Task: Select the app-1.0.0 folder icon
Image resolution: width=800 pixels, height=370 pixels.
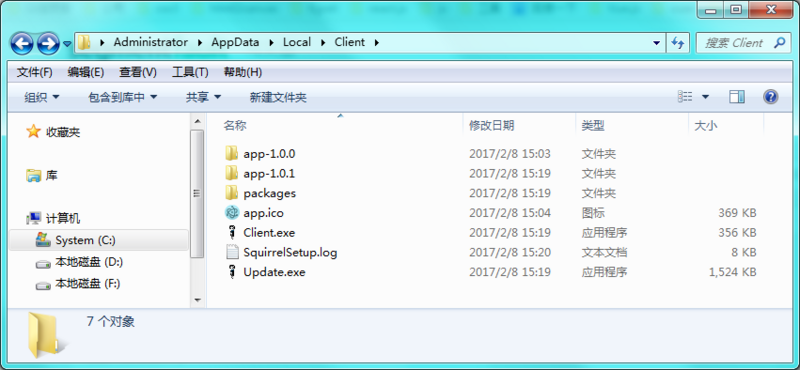Action: click(x=232, y=153)
